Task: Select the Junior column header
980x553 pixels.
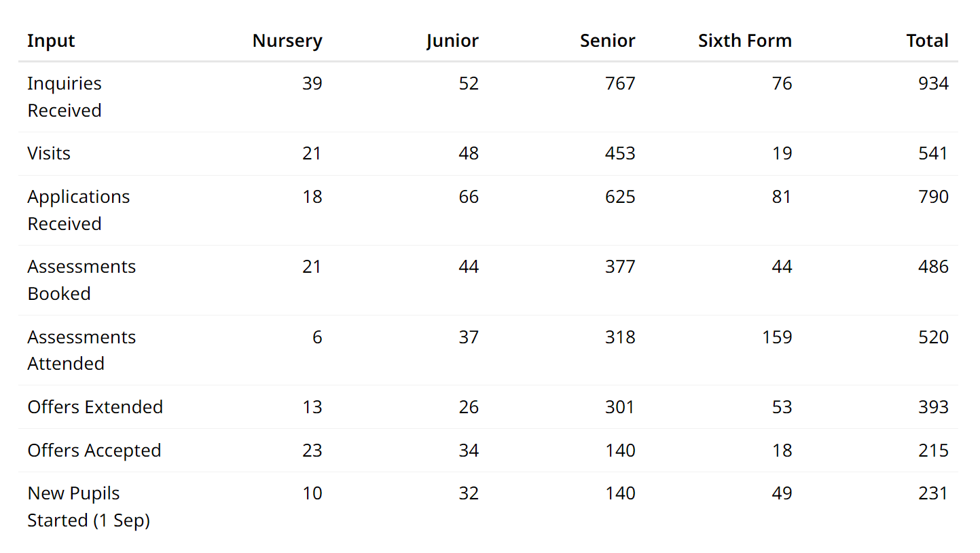Action: [x=452, y=41]
